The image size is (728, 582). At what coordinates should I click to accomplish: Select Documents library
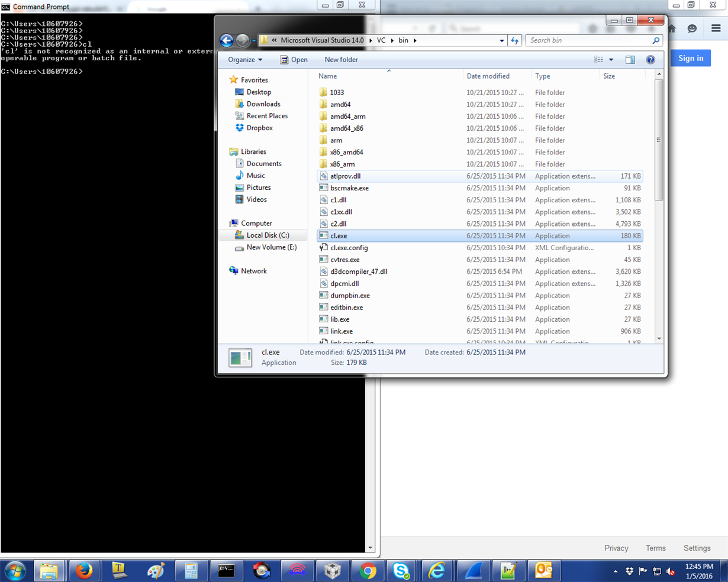point(264,164)
